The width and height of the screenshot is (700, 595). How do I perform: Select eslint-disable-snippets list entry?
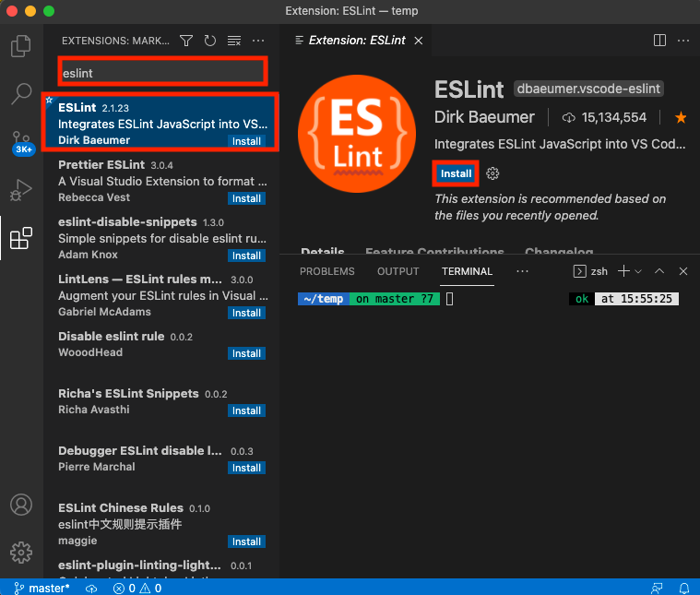point(161,238)
